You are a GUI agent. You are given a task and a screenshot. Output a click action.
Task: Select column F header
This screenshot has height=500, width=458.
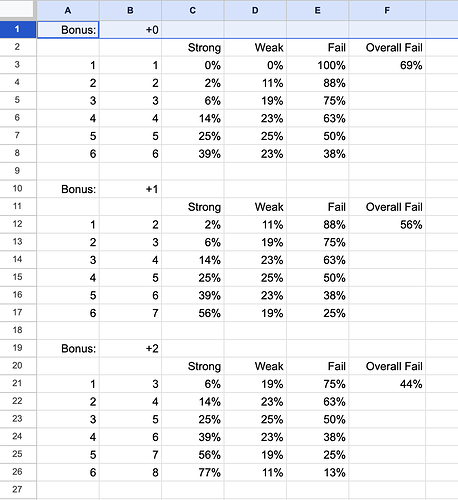(387, 10)
